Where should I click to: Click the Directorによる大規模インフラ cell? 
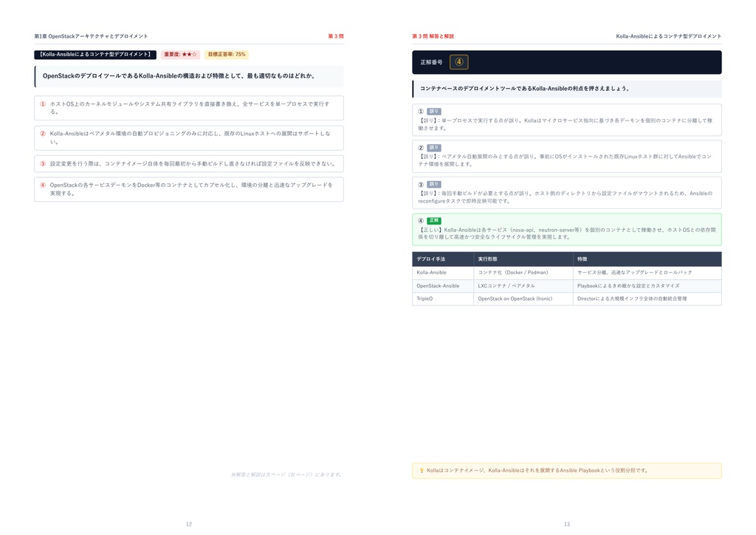(647, 299)
